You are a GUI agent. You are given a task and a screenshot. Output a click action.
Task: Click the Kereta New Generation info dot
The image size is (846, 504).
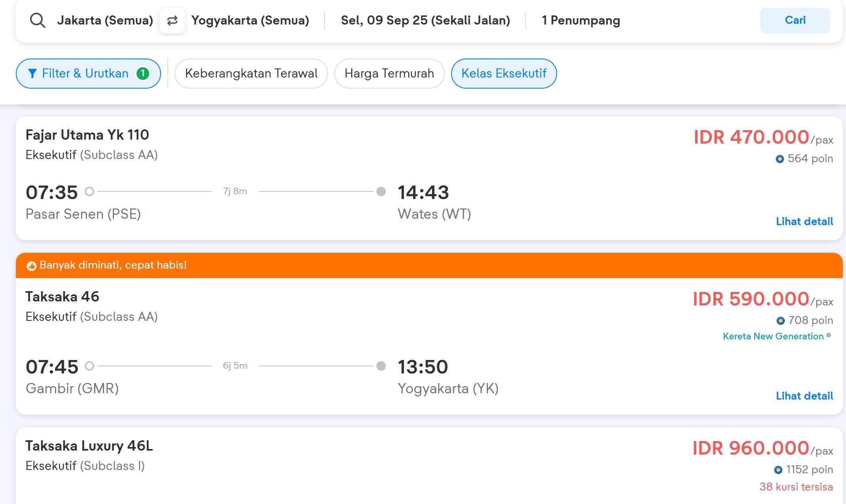(x=829, y=335)
